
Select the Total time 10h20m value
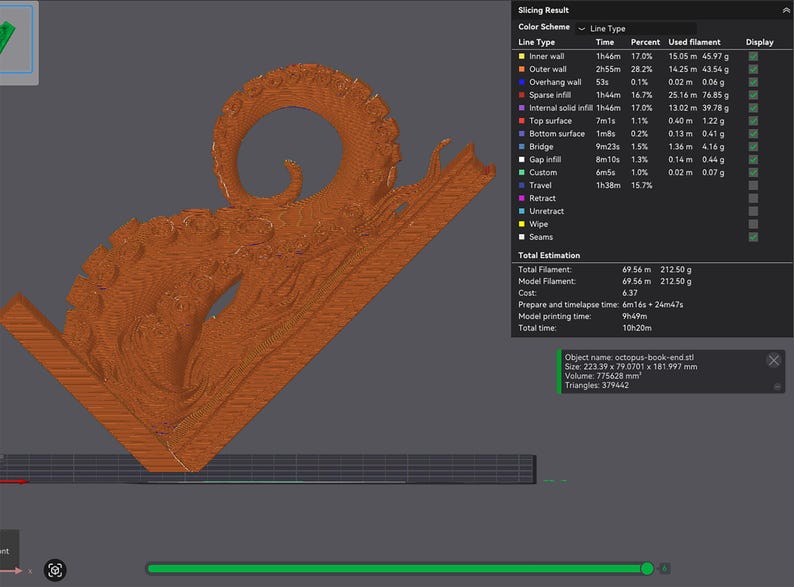click(637, 328)
